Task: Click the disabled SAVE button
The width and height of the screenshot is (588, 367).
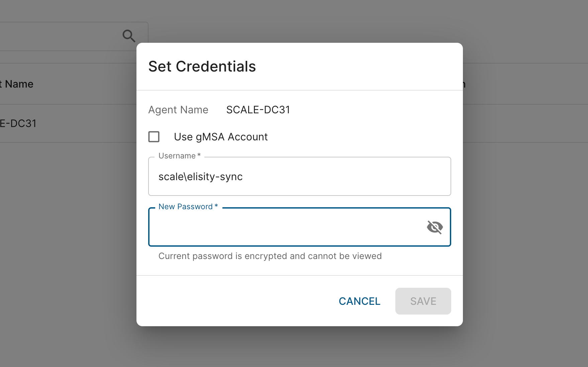Action: (423, 301)
